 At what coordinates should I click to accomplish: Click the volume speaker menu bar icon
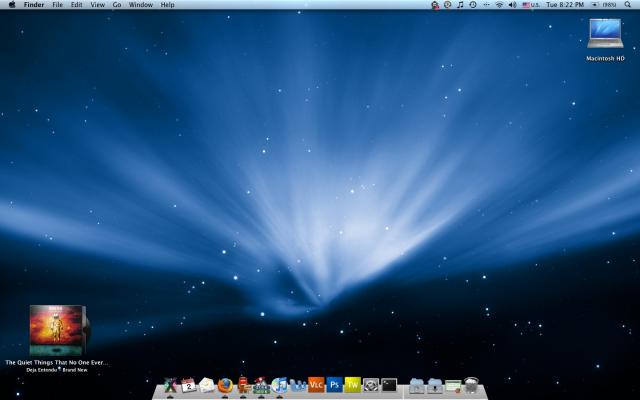pos(512,5)
